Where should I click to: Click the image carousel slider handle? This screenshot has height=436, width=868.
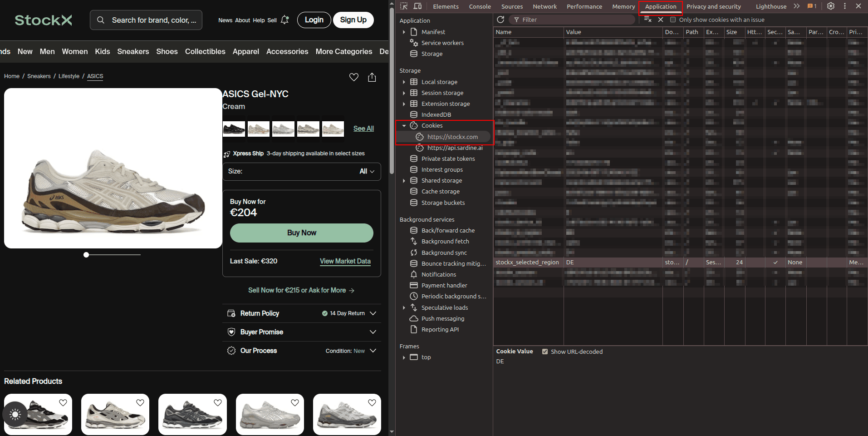point(86,255)
